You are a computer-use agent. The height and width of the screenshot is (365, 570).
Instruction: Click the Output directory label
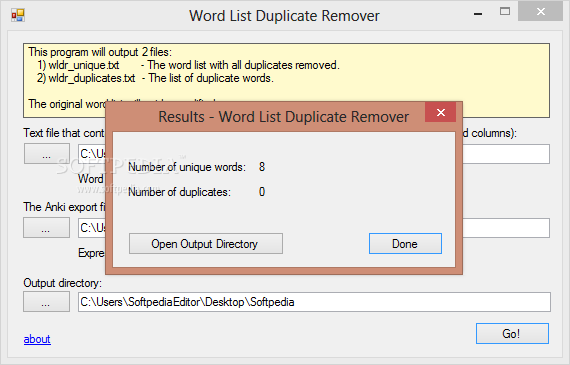[x=63, y=283]
